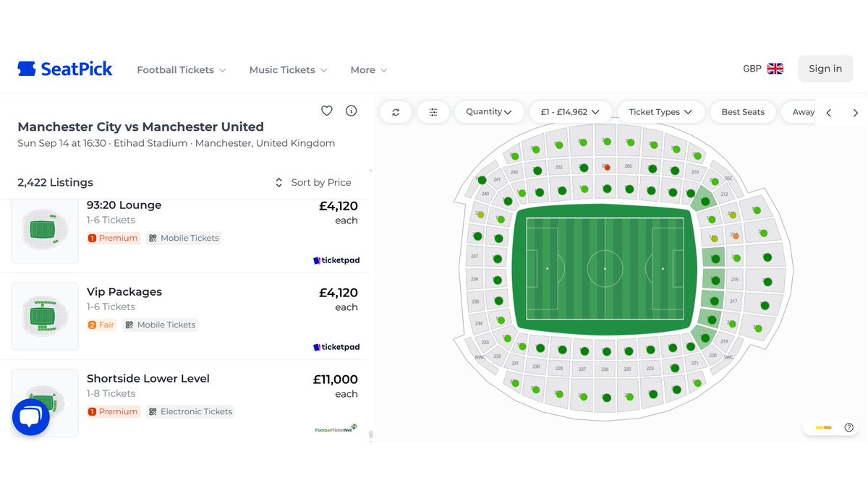Select the Shortside Lower Level listing thumbnail
This screenshot has height=488, width=868.
(x=45, y=403)
